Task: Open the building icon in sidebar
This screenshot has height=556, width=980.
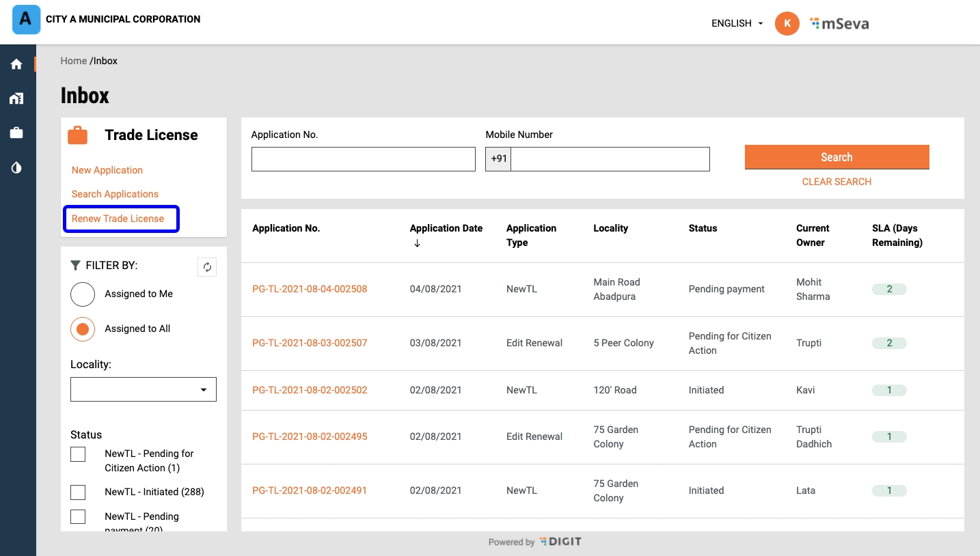Action: coord(16,98)
